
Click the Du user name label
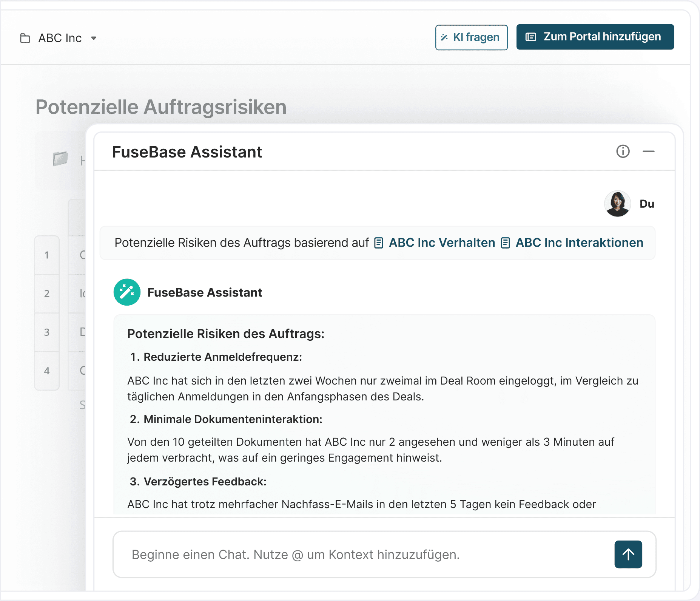pos(647,204)
